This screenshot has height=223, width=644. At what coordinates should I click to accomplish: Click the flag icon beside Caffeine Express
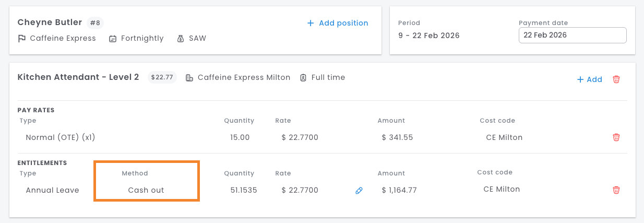[22, 39]
